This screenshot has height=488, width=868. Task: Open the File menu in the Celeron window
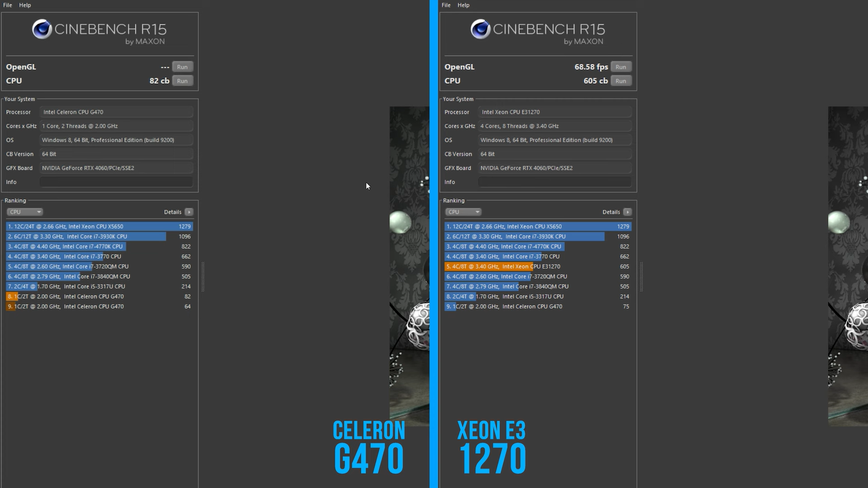tap(8, 5)
